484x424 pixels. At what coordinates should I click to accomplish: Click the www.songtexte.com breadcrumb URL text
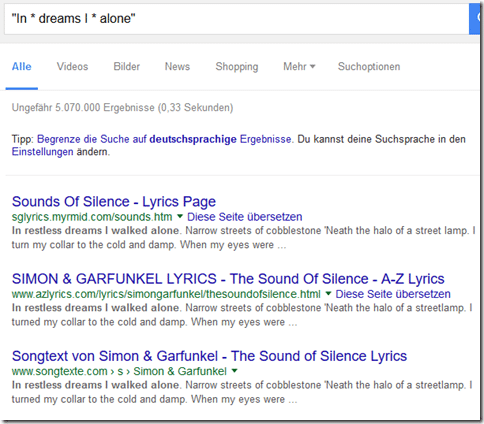click(x=119, y=371)
